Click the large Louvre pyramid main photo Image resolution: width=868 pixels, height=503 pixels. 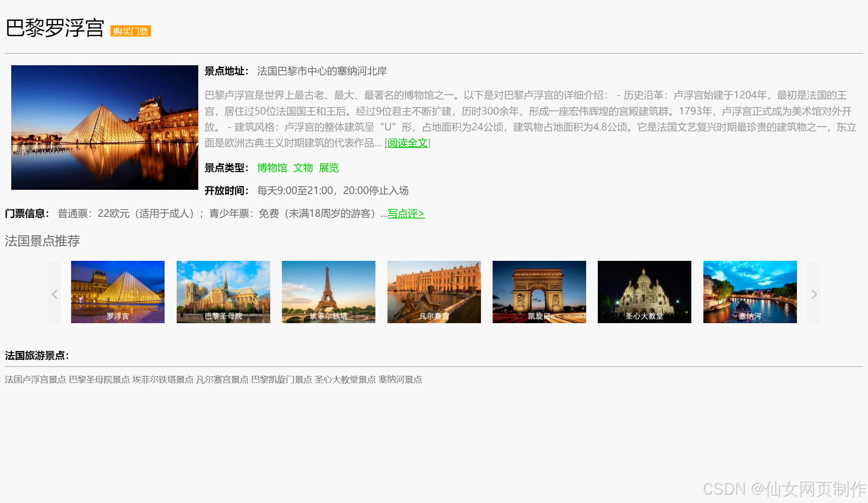pyautogui.click(x=105, y=128)
